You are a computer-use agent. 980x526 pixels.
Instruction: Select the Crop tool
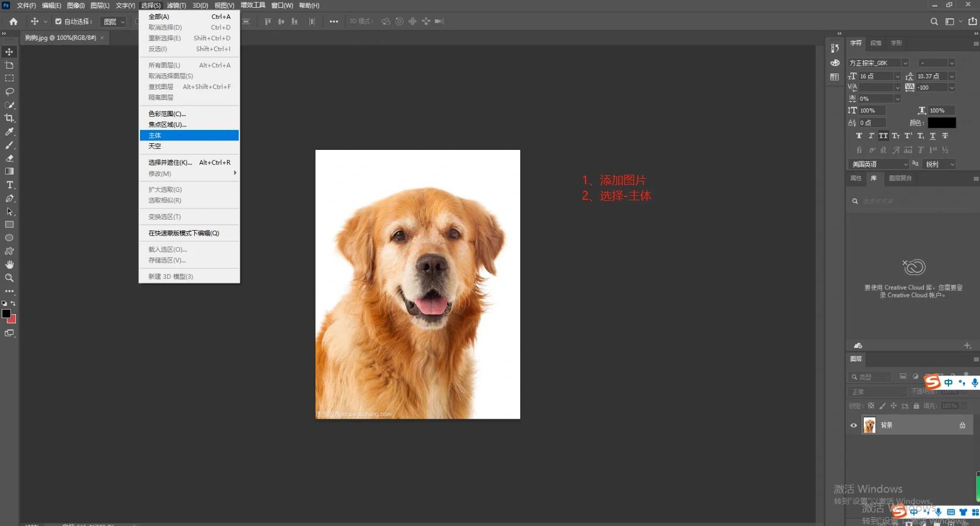[x=9, y=118]
